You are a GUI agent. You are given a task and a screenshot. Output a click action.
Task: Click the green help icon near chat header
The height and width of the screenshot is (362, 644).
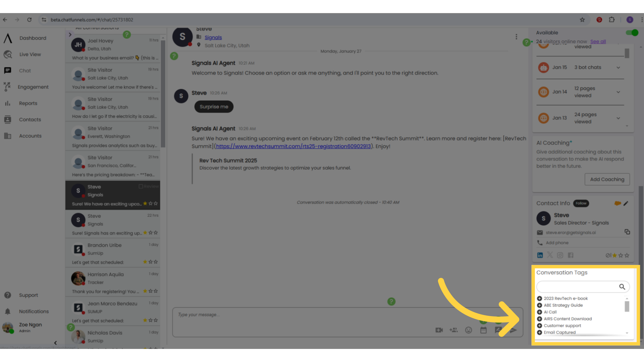(x=174, y=56)
